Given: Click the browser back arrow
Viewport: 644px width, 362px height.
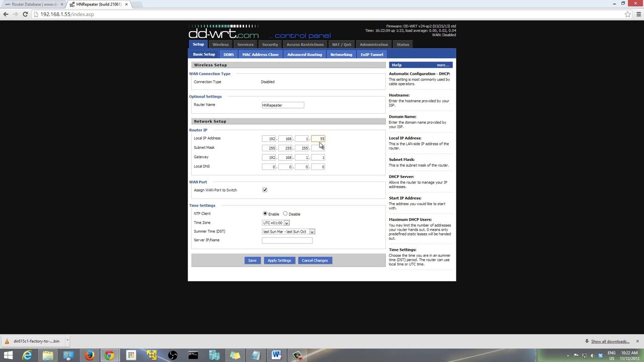Looking at the screenshot, I should tap(6, 14).
